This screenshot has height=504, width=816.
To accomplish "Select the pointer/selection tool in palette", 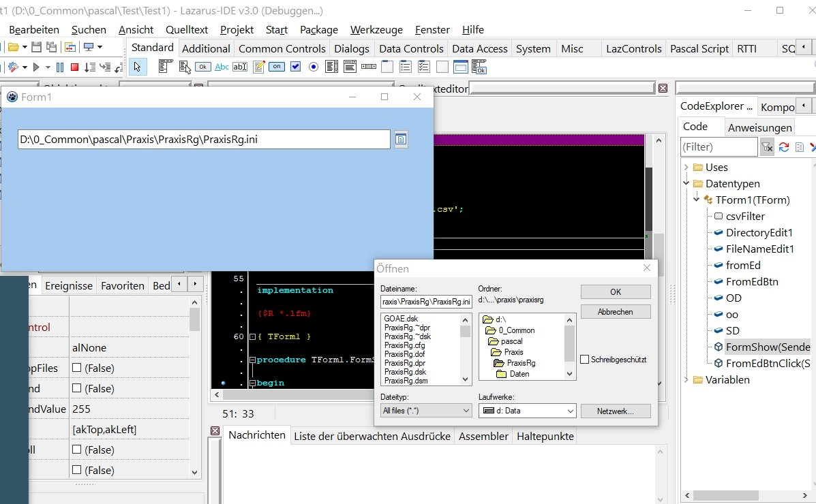I will (x=138, y=67).
